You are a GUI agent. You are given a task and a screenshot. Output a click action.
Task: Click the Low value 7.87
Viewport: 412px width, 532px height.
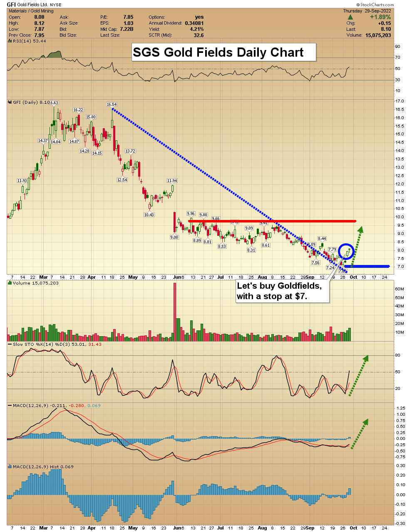coord(39,29)
